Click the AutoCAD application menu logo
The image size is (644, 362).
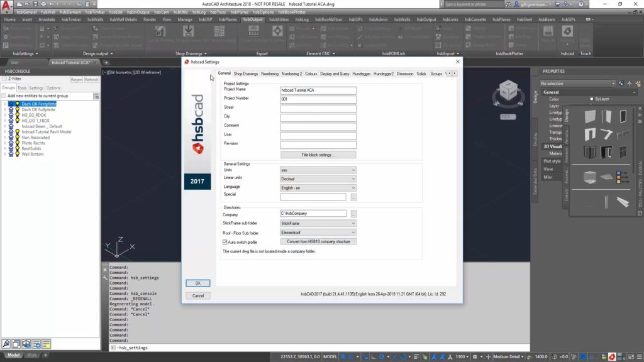[6, 6]
